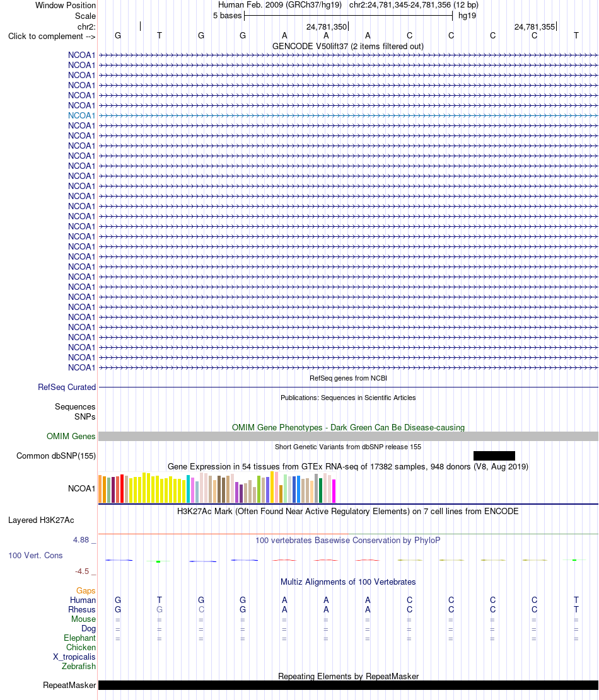Click the hg19 text beside scale bar
This screenshot has height=700, width=599.
(x=467, y=16)
